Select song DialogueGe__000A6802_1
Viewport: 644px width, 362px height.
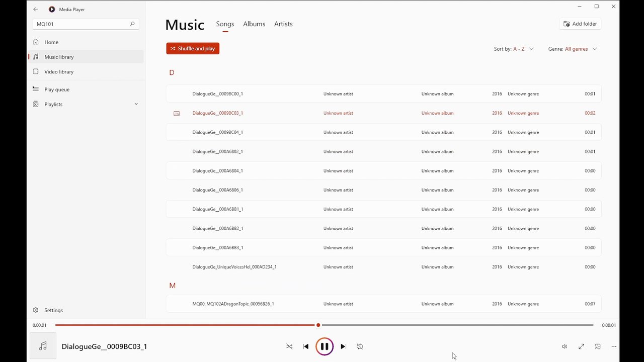coord(384,151)
